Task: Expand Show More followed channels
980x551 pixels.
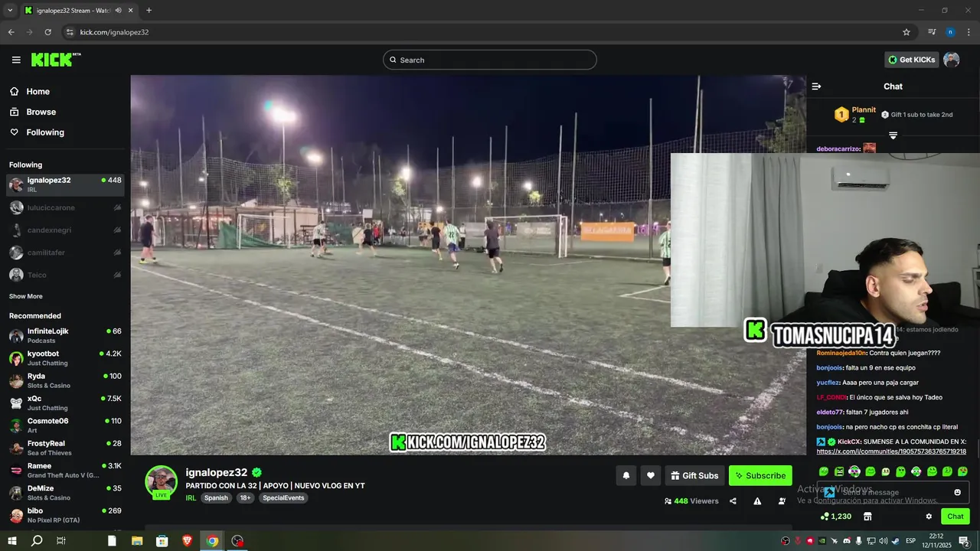Action: click(26, 296)
